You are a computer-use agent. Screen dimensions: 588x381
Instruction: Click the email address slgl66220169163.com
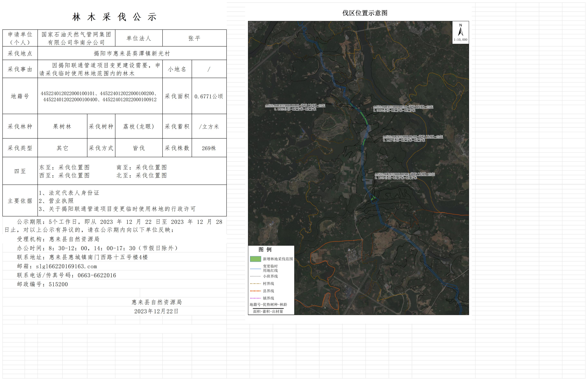pyautogui.click(x=66, y=266)
